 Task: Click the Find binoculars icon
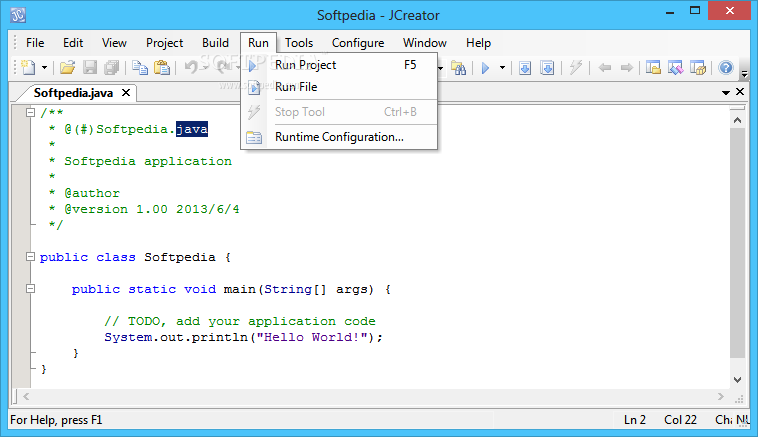coord(459,68)
